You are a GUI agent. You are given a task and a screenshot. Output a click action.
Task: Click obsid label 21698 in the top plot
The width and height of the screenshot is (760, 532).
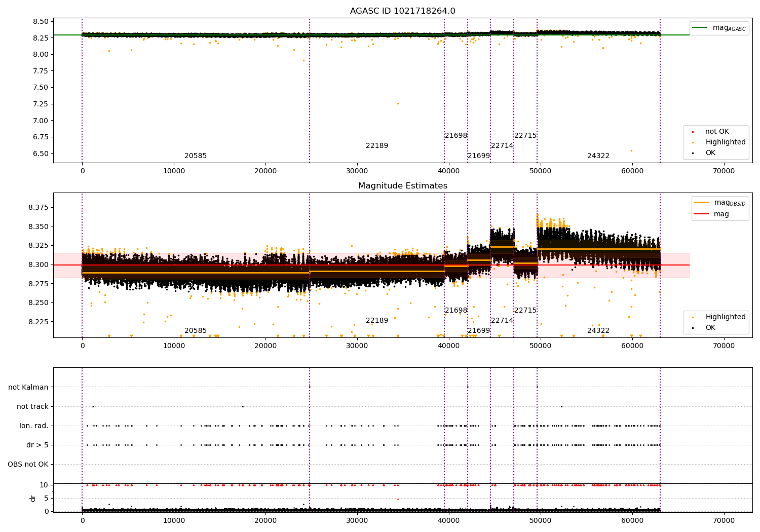456,136
